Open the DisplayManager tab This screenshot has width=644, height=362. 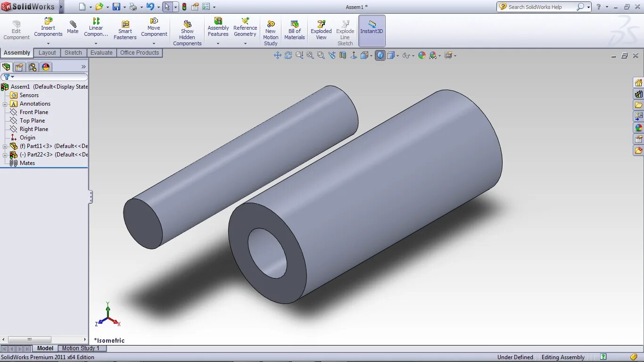46,67
